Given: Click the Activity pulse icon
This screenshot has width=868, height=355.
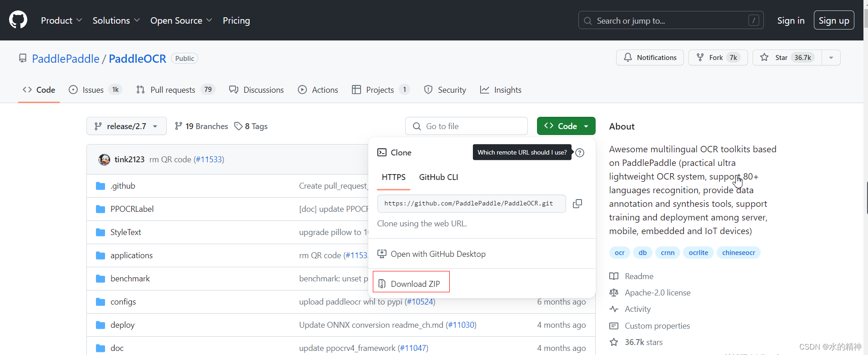Looking at the screenshot, I should 614,309.
